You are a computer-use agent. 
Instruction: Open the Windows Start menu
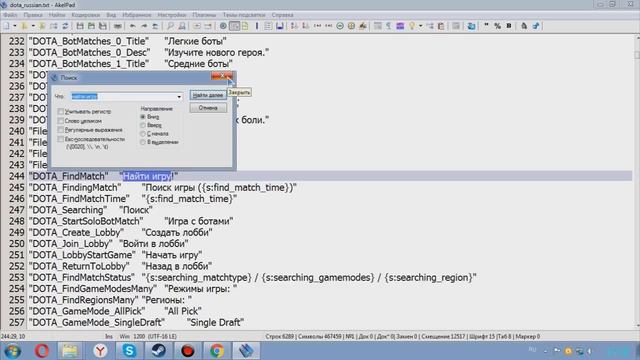(x=12, y=351)
